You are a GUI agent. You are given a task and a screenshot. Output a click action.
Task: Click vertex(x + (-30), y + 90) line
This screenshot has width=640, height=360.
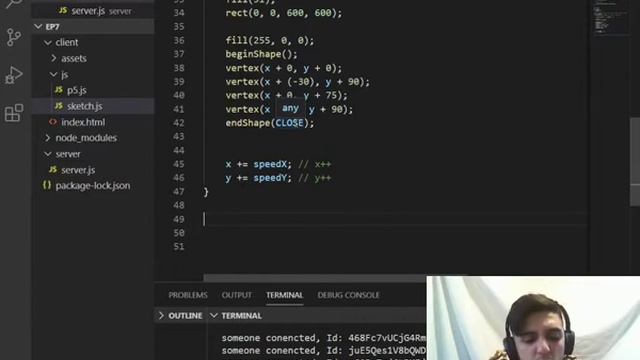298,82
